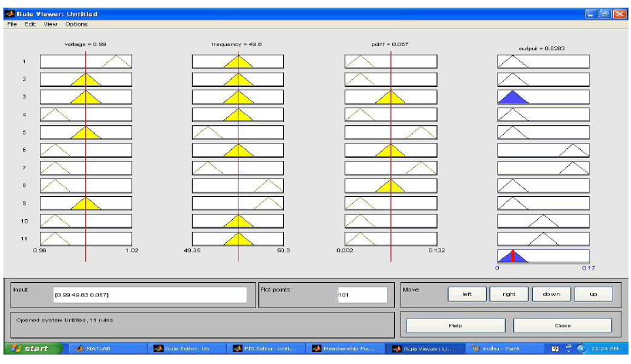Image resolution: width=631 pixels, height=364 pixels.
Task: Click the down move button
Action: point(551,294)
